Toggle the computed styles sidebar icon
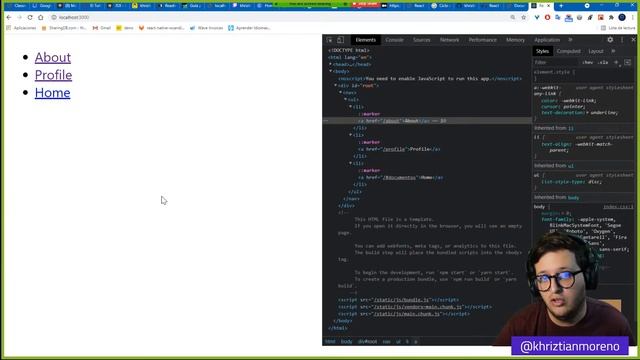The height and width of the screenshot is (360, 640). point(627,62)
